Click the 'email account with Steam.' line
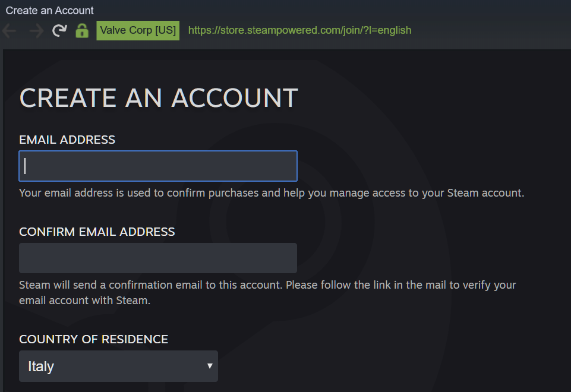This screenshot has height=392, width=571. point(84,301)
